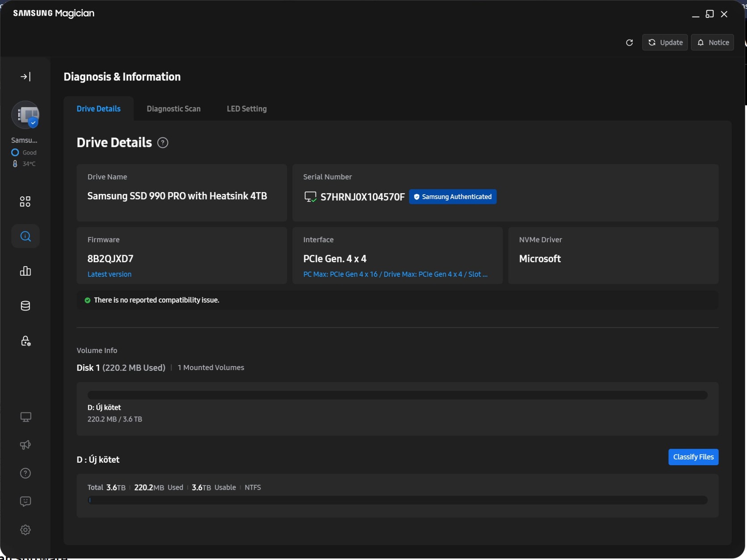This screenshot has height=560, width=747.
Task: Open the dashboard grid icon in sidebar
Action: pos(25,202)
